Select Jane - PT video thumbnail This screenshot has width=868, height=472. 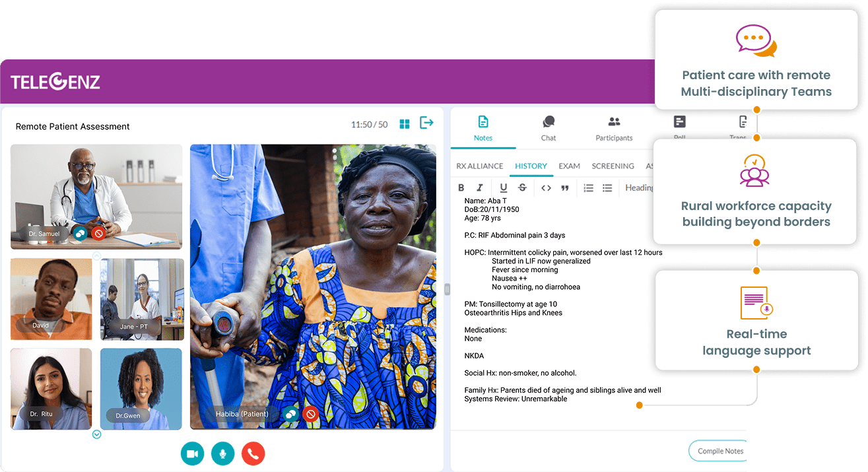(142, 299)
